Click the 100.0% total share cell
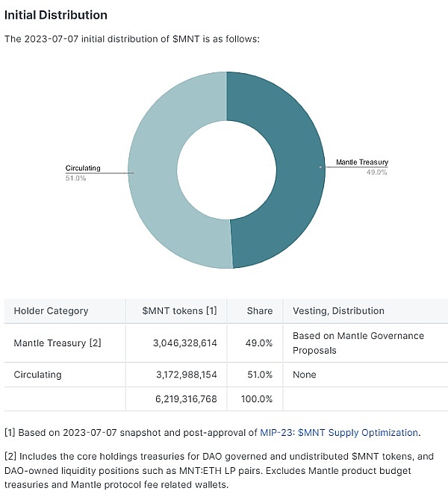Image resolution: width=448 pixels, height=497 pixels. (255, 399)
